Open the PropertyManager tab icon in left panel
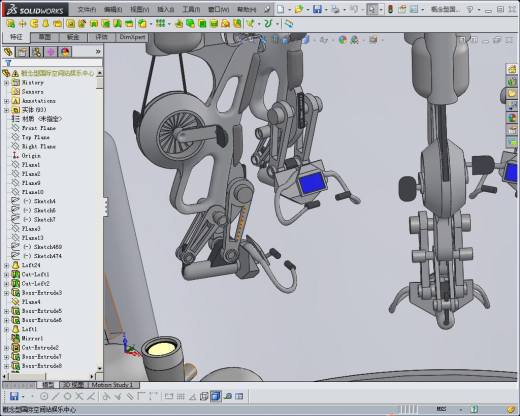This screenshot has width=520, height=416. (x=22, y=52)
